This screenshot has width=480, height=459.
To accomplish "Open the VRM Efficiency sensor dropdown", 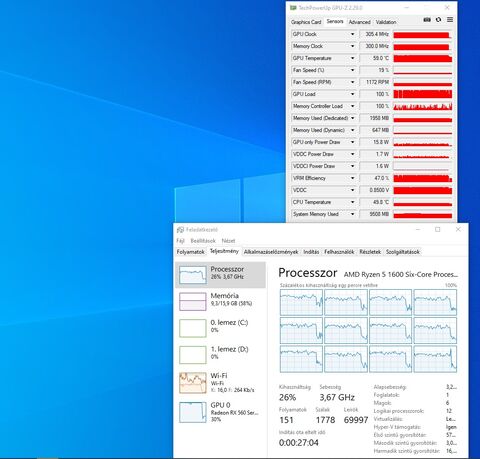I will click(352, 178).
